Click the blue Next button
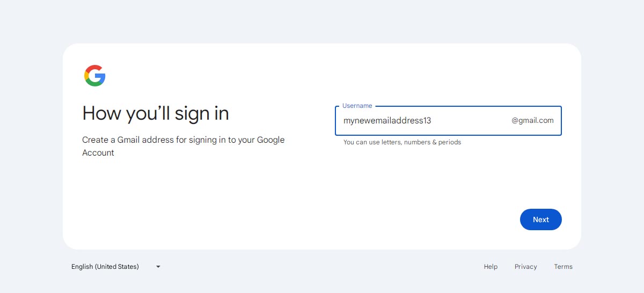644x293 pixels. pos(541,219)
